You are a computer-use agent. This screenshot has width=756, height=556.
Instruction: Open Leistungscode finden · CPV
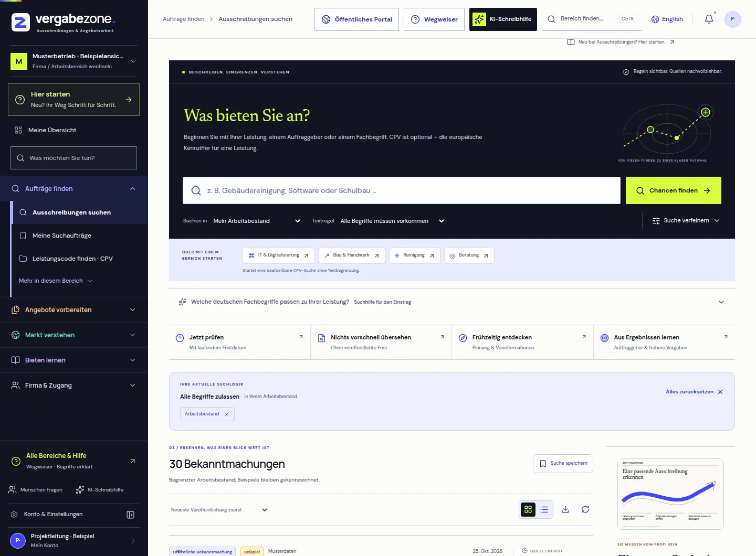[79, 259]
